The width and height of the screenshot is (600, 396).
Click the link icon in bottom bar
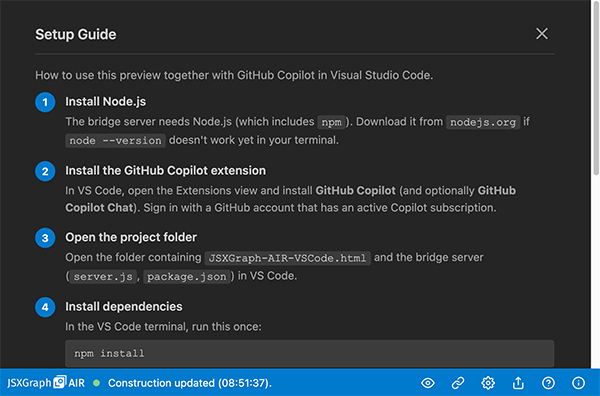coord(458,383)
